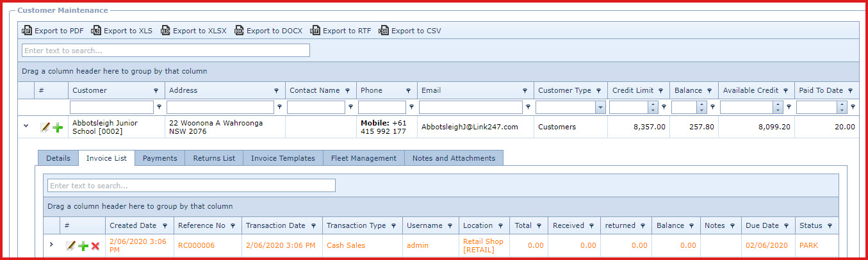Click filter icon on Email column header
The width and height of the screenshot is (868, 260).
525,91
